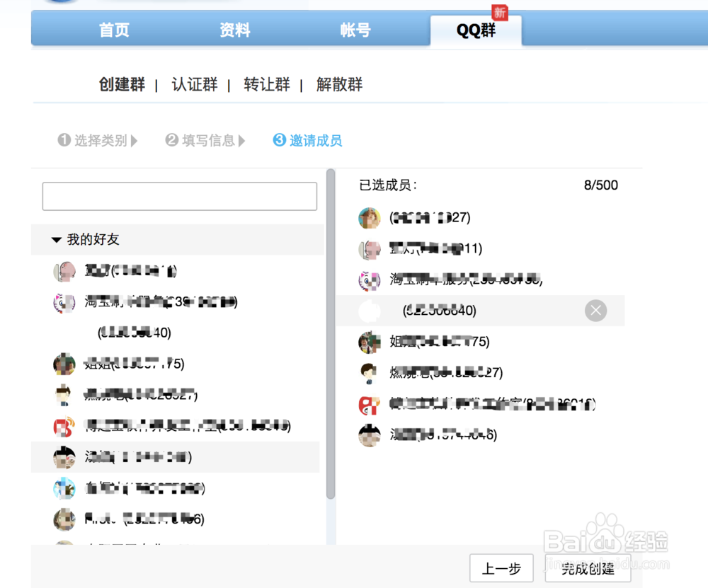
Task: Click friend avatar ending 6) in list
Action: [64, 519]
